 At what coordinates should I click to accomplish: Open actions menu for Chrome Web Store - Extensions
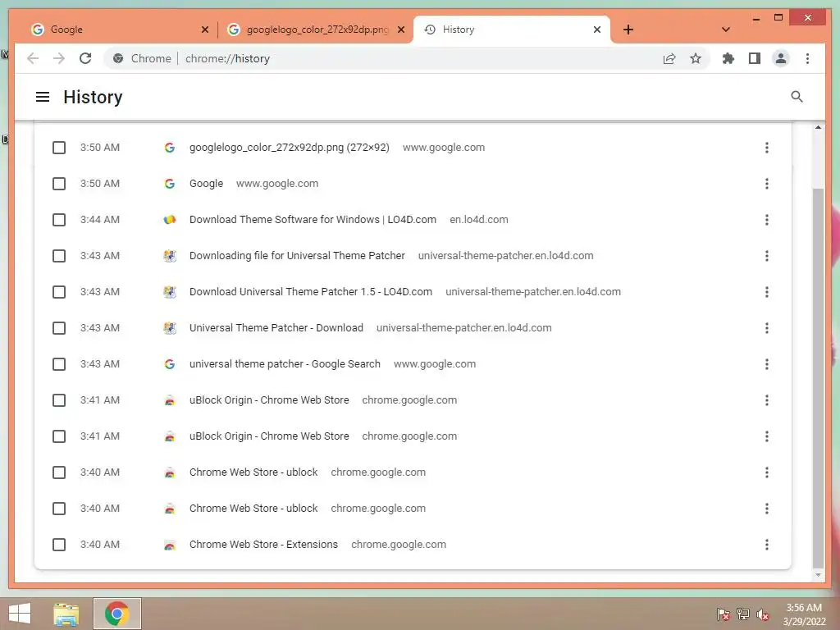click(767, 545)
